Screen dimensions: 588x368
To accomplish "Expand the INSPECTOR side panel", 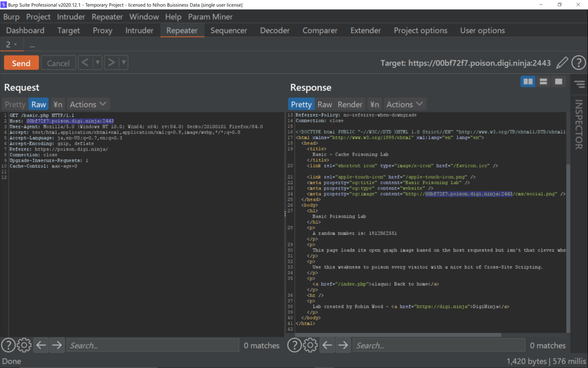I will click(x=579, y=125).
